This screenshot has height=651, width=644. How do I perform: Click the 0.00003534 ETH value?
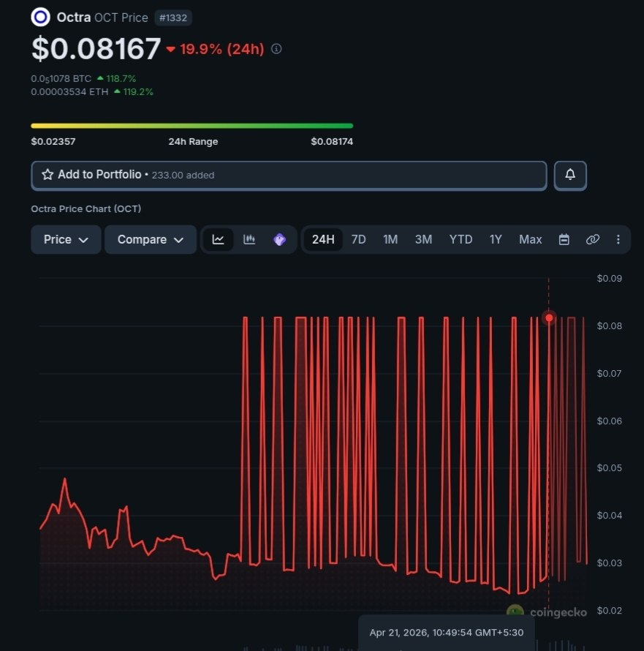(69, 91)
